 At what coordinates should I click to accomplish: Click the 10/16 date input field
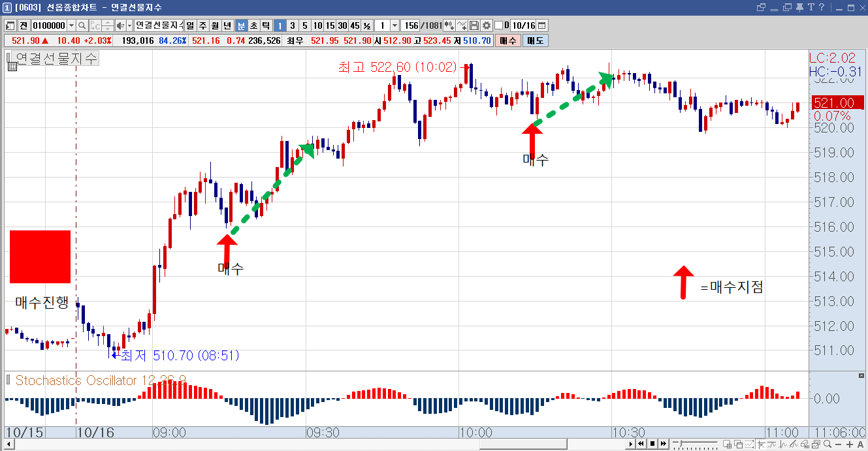[523, 25]
